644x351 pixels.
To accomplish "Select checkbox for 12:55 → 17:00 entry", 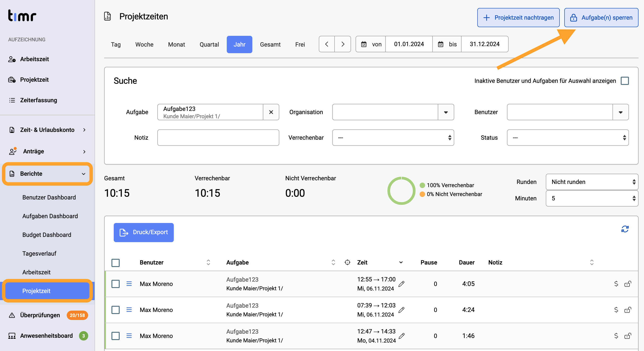I will click(115, 284).
